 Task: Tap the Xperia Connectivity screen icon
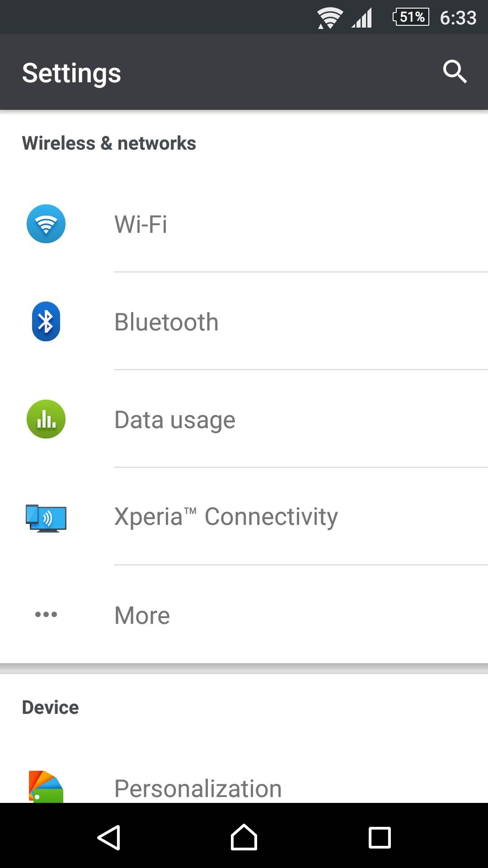[46, 518]
